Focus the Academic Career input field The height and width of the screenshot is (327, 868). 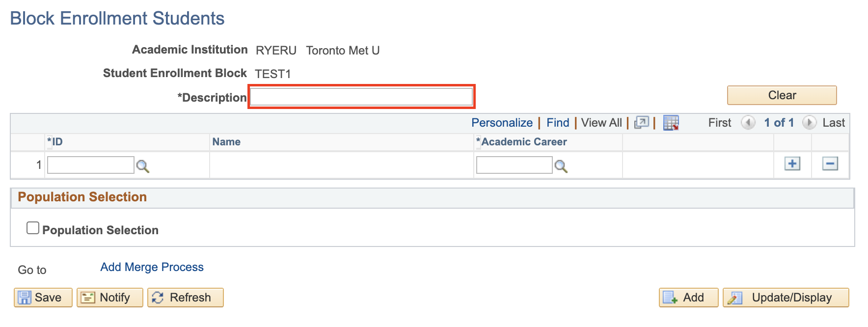click(x=514, y=165)
